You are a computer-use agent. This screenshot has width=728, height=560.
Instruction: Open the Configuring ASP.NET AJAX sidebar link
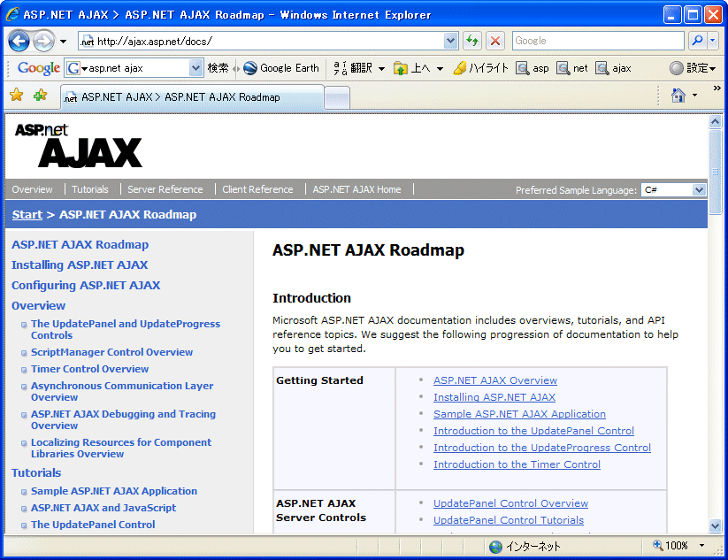click(x=86, y=286)
